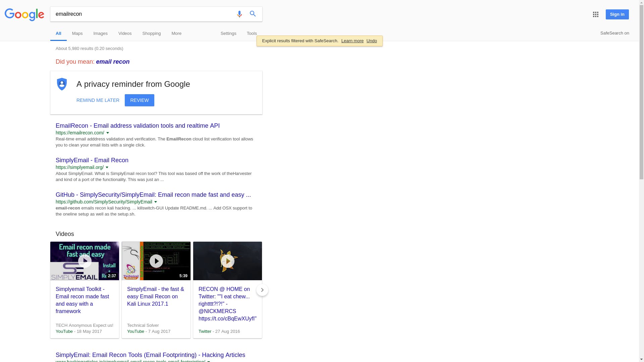Click the SafeSearch on label
The width and height of the screenshot is (644, 362).
tap(614, 33)
